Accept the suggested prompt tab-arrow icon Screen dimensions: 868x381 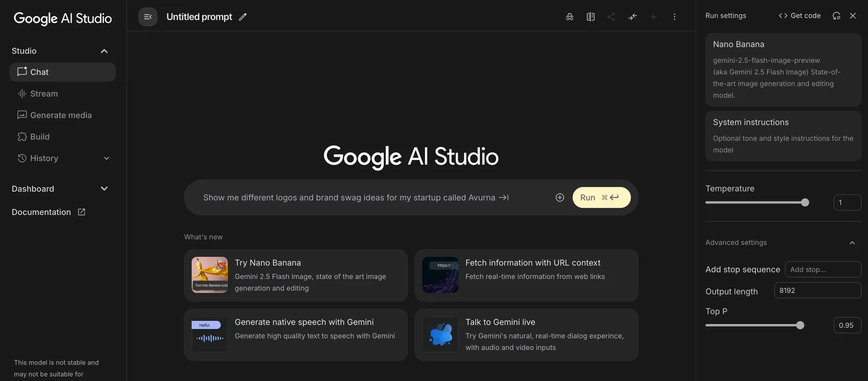[504, 198]
